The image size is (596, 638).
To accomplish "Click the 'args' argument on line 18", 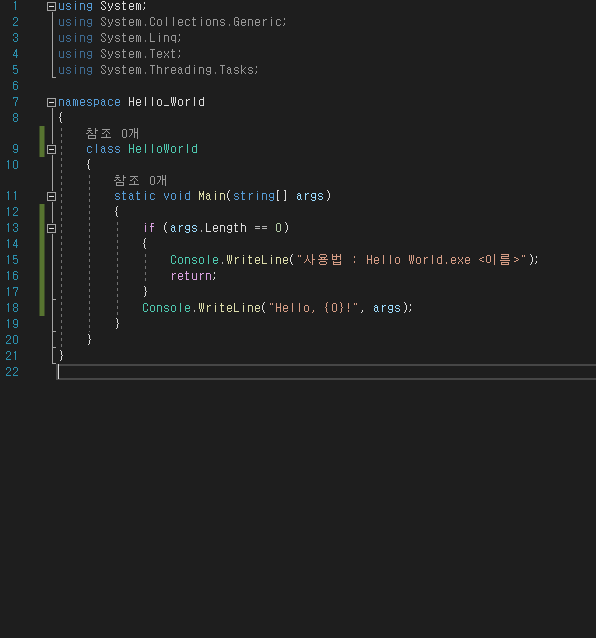I will pos(387,308).
